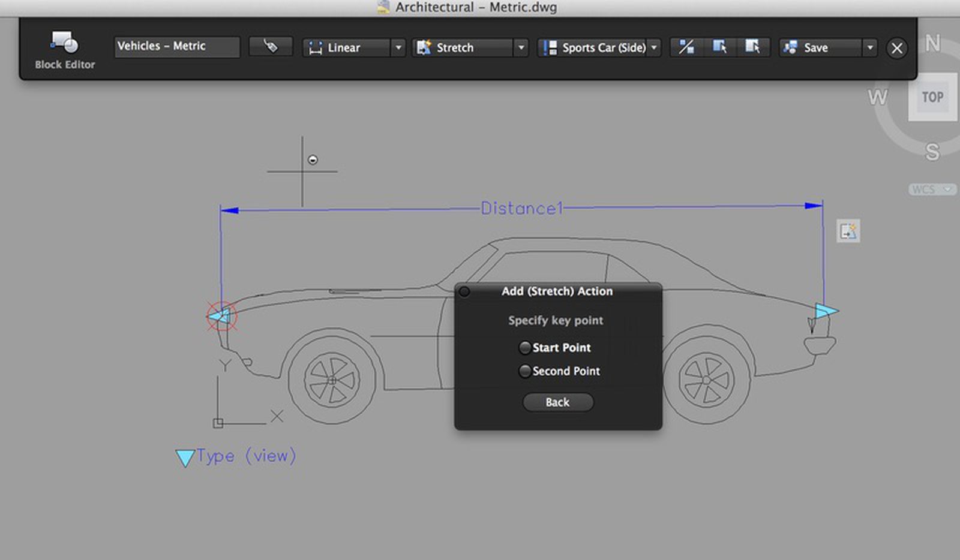Select the Linear parameter icon
The height and width of the screenshot is (560, 960).
tap(317, 47)
